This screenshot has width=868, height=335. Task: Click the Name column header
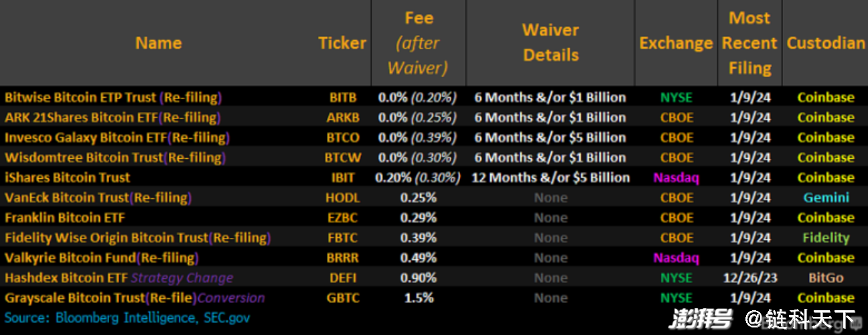tap(158, 43)
